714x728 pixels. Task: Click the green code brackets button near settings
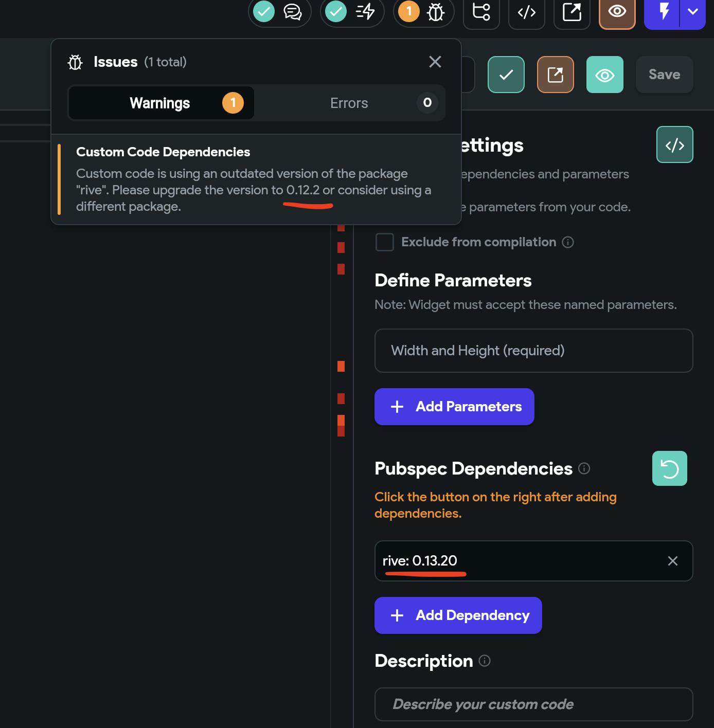674,144
